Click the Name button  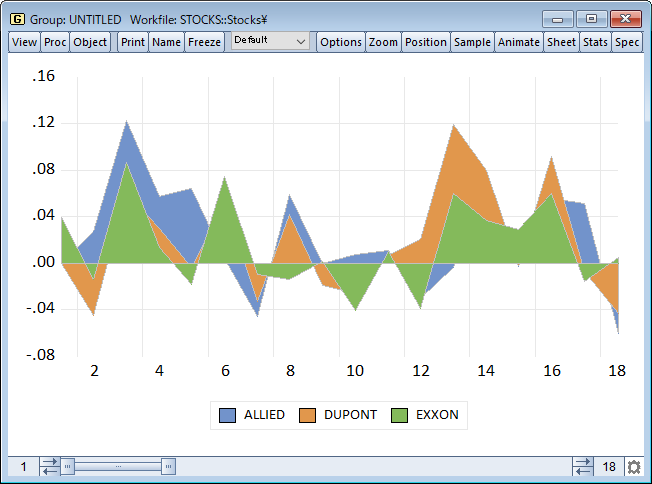[166, 42]
